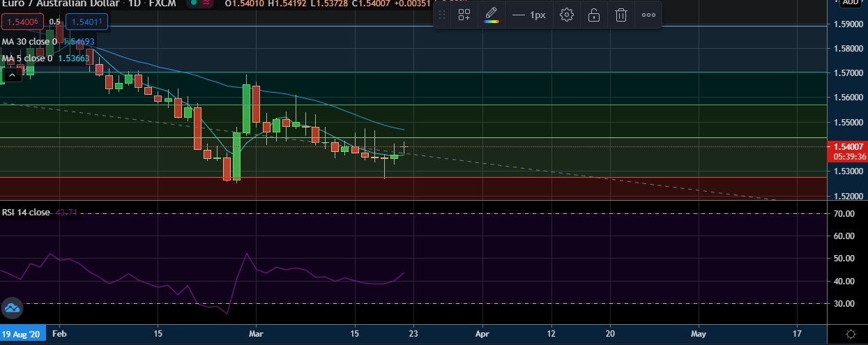Click the drawing toolbar drag handle
The image size is (868, 345).
(441, 15)
